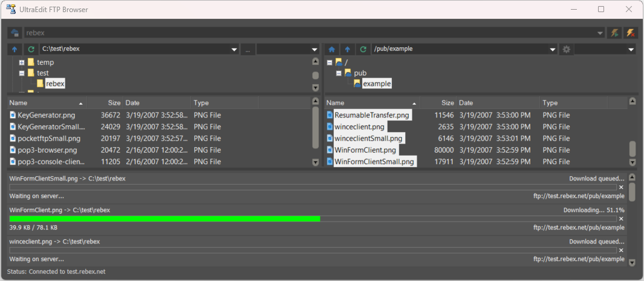Click the connect lightning icon
This screenshot has height=281, width=644.
[614, 33]
